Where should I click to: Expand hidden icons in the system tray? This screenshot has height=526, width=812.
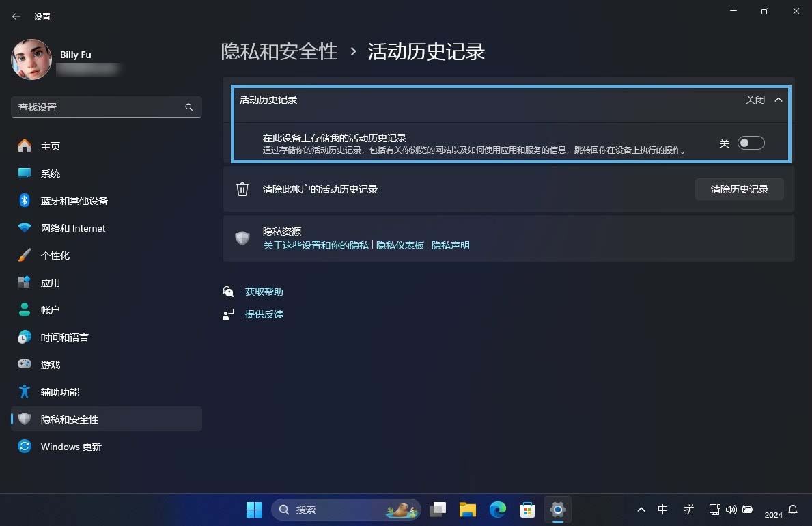(x=641, y=510)
